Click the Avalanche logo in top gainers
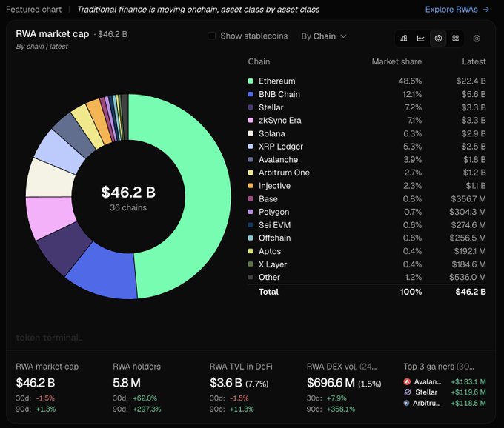 coord(407,381)
